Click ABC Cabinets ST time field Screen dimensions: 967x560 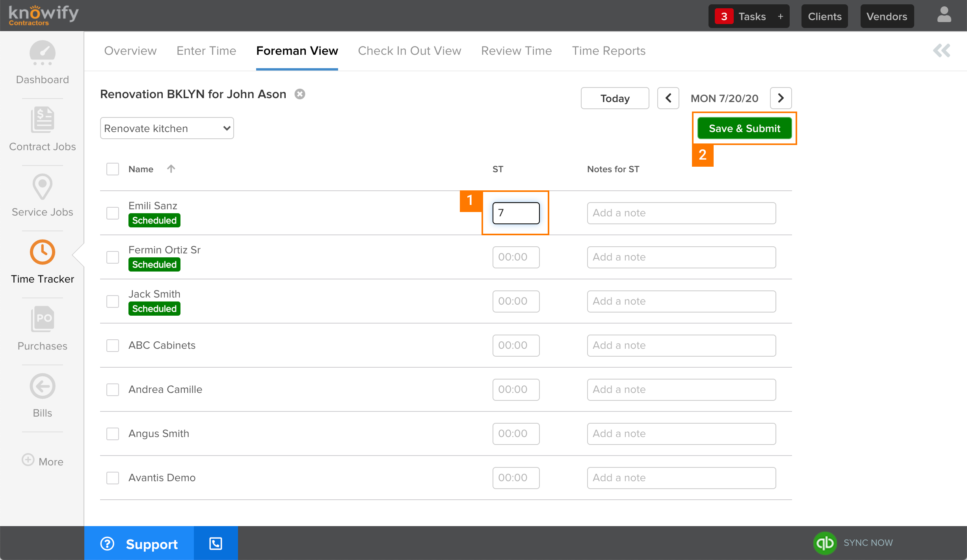[516, 346]
